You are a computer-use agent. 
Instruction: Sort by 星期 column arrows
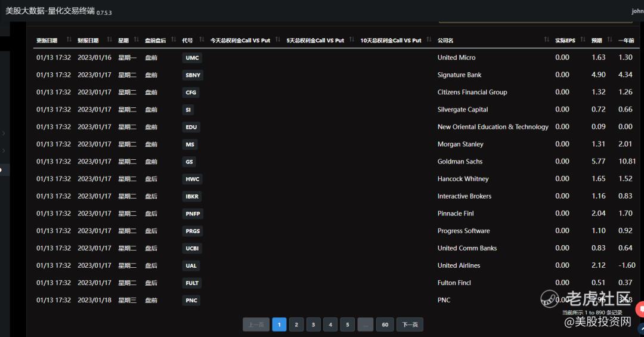(x=137, y=39)
